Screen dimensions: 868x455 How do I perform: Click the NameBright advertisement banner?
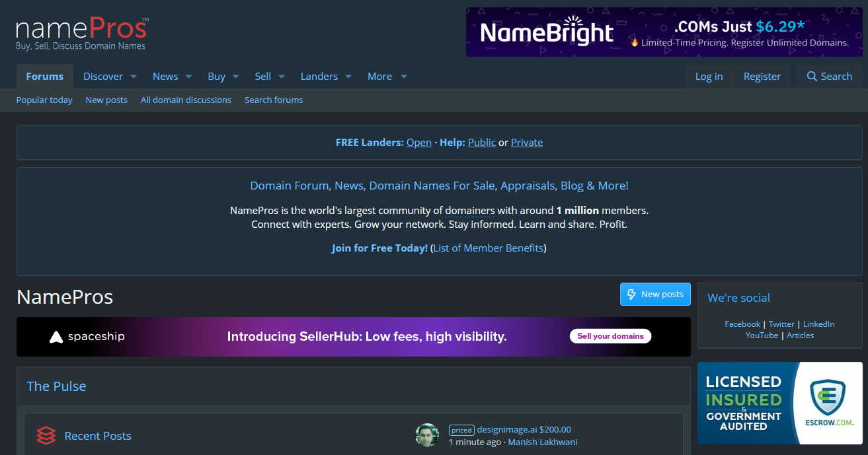[664, 32]
